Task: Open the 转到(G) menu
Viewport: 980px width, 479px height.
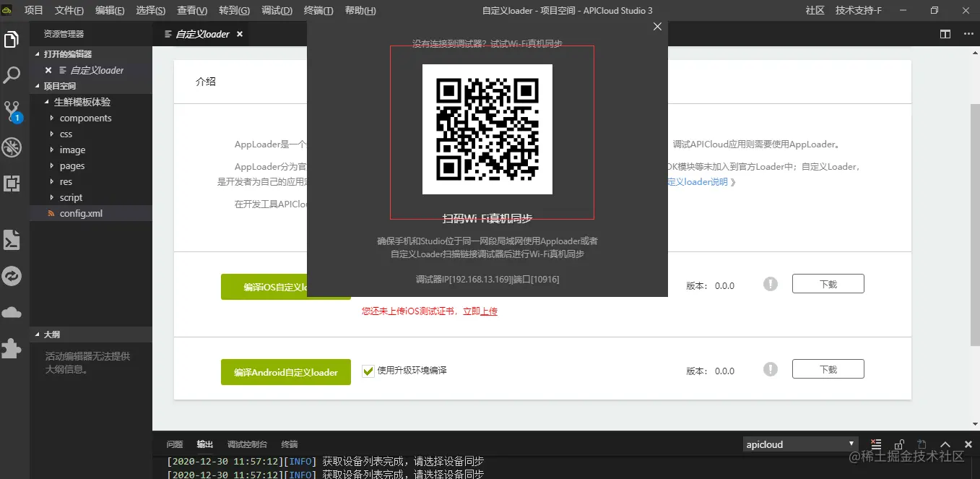Action: [234, 10]
